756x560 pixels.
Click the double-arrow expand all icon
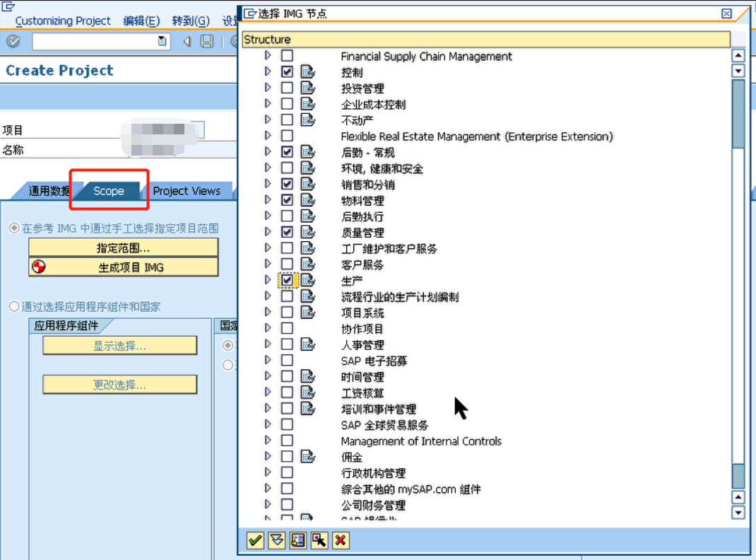[x=276, y=540]
